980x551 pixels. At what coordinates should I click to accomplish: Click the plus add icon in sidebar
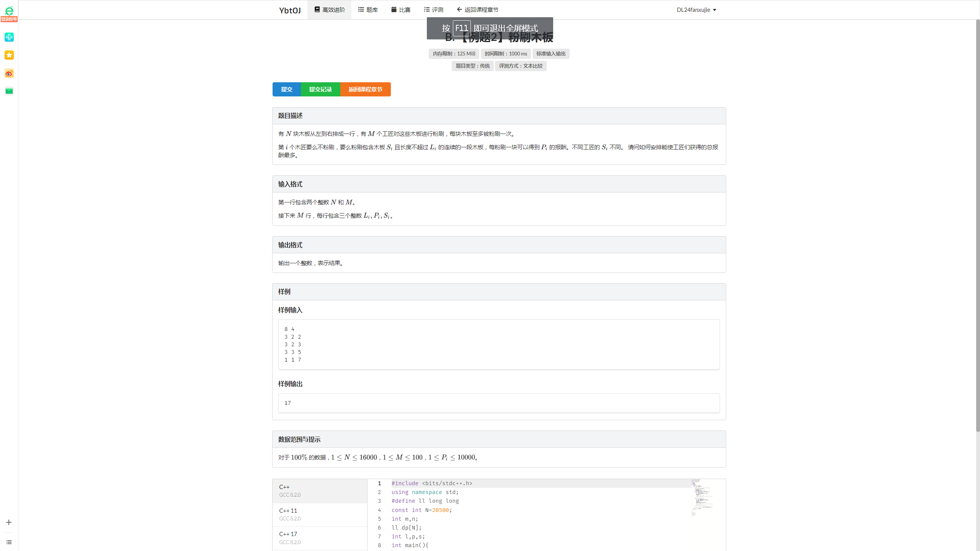[x=9, y=522]
